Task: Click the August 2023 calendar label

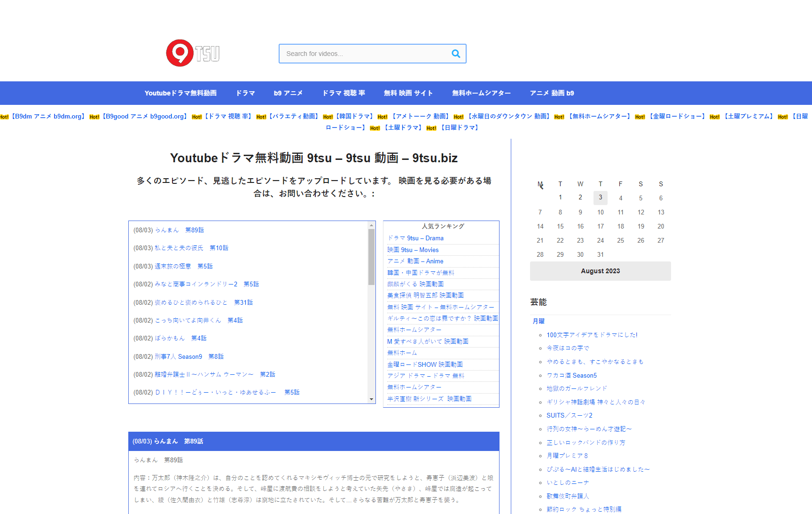Action: point(600,271)
